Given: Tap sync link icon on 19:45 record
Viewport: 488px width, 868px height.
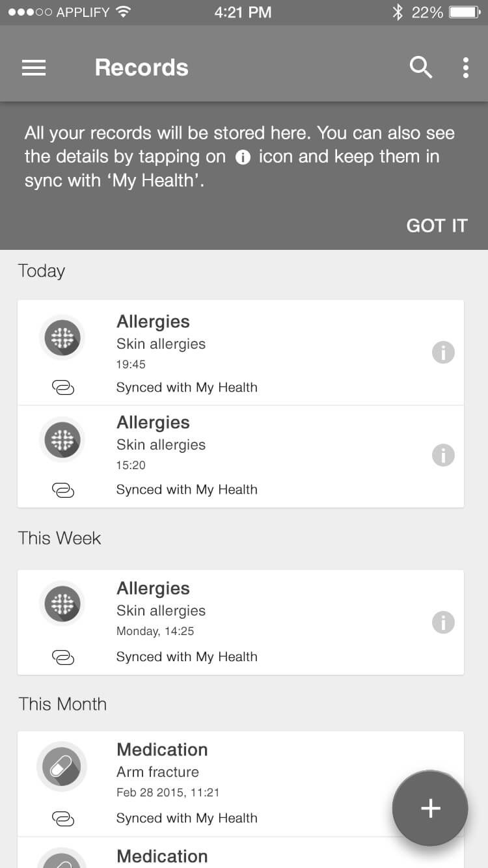Looking at the screenshot, I should click(x=63, y=388).
